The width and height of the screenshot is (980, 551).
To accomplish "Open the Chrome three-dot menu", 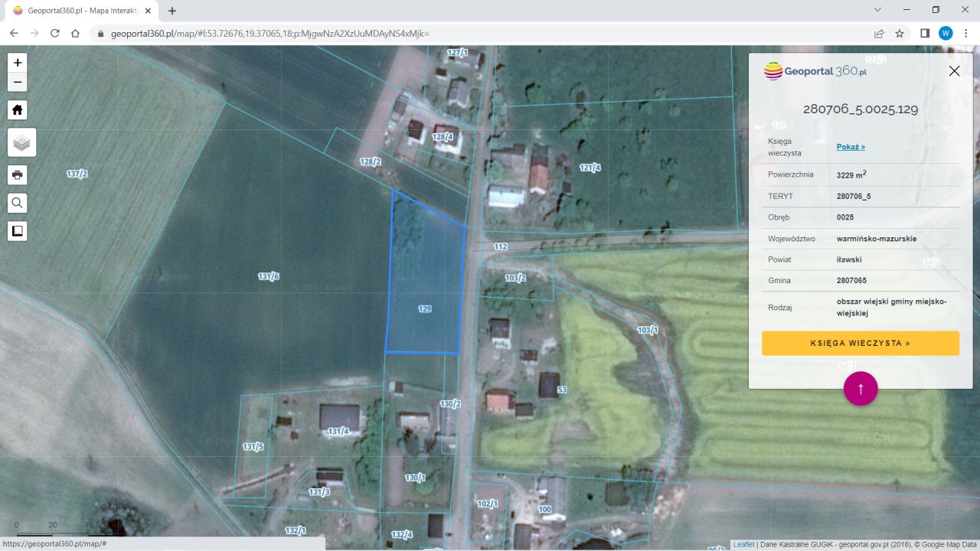I will (965, 34).
